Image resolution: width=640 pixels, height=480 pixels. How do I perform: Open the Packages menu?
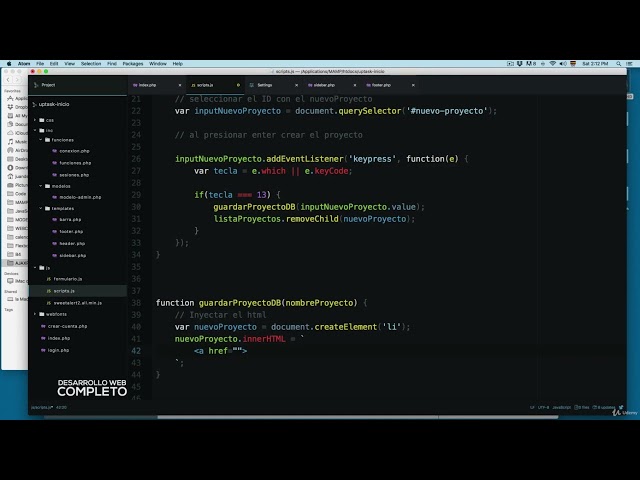pos(133,64)
